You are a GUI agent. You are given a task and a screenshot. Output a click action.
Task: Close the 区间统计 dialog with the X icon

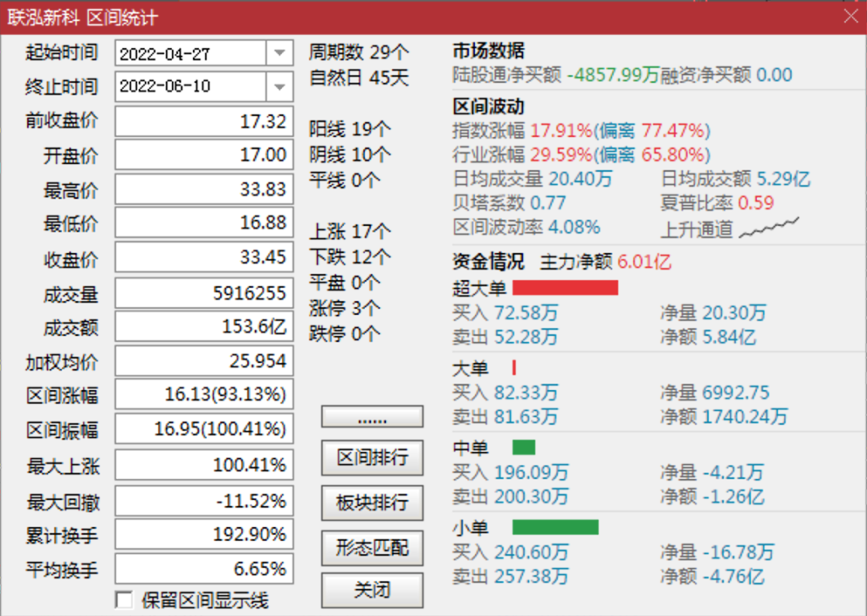(850, 16)
